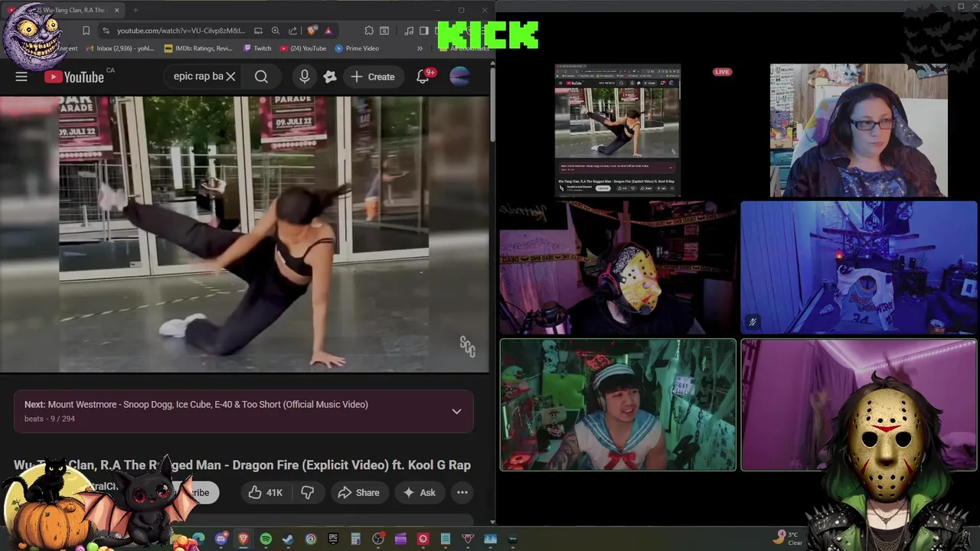Select the sailor-outfit streamer's webcam
This screenshot has width=980, height=551.
pos(618,405)
